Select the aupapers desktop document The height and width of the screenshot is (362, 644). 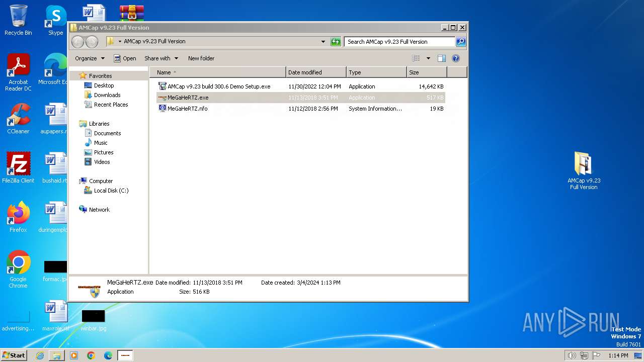pyautogui.click(x=55, y=119)
